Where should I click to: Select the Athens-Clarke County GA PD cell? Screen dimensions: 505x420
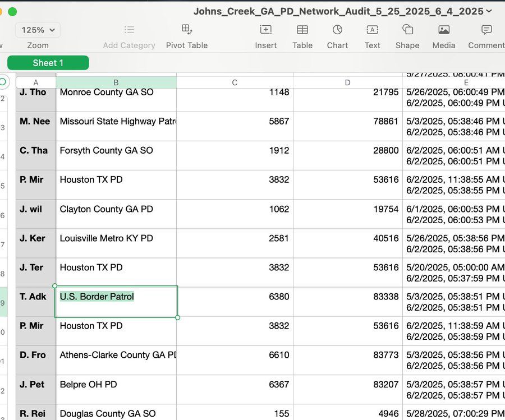point(116,360)
